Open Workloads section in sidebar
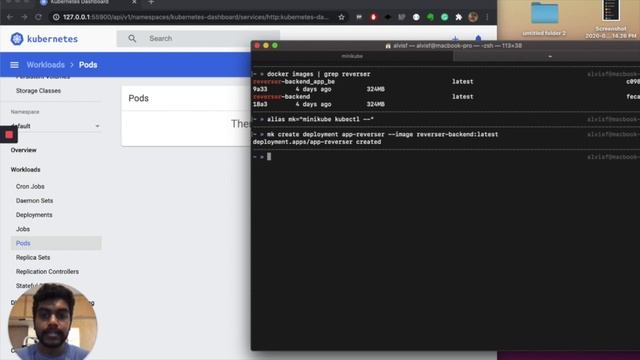 tap(25, 169)
